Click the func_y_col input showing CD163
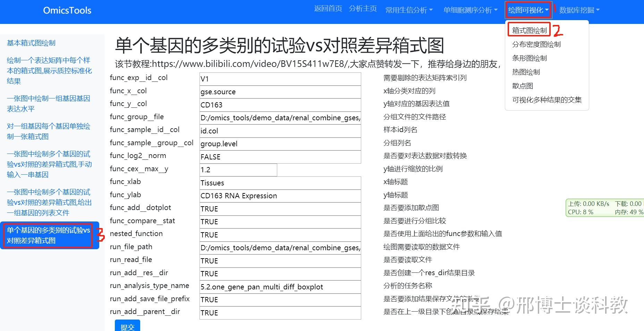Image resolution: width=644 pixels, height=331 pixels. pyautogui.click(x=280, y=105)
